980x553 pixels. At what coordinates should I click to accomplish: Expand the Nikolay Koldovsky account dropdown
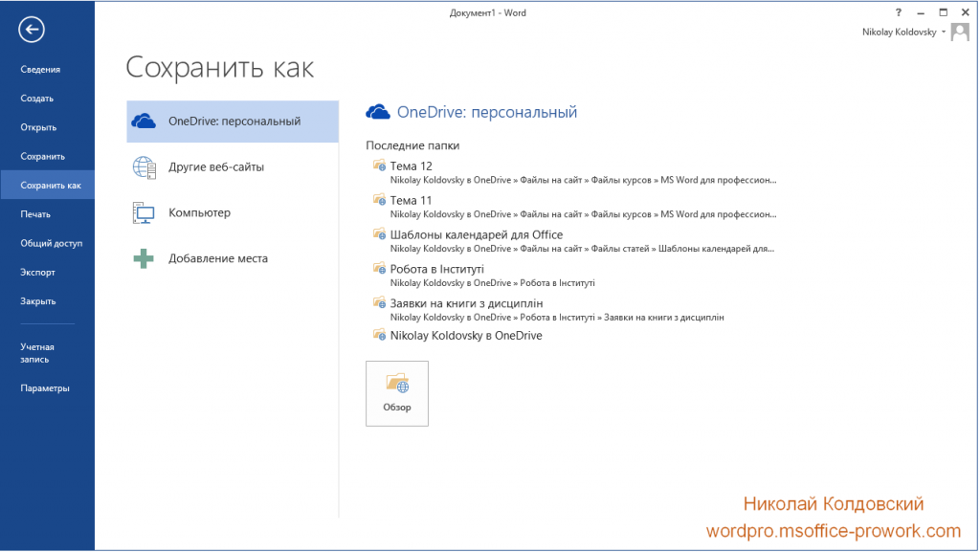(944, 32)
